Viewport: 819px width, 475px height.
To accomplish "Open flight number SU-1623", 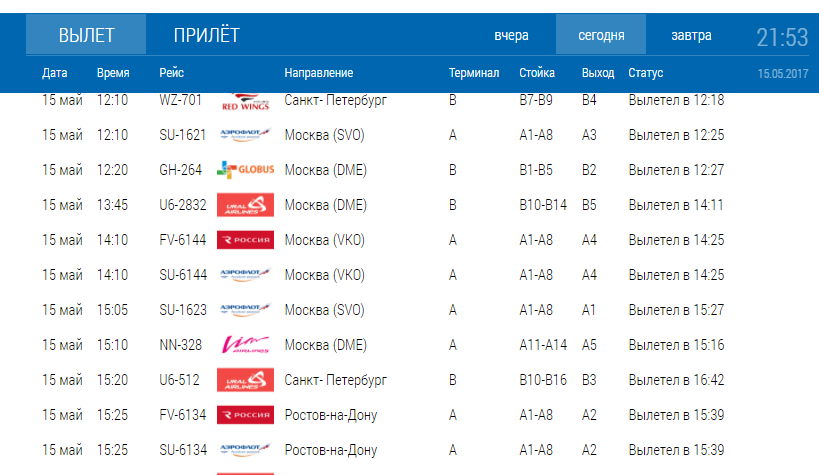I will pyautogui.click(x=181, y=310).
